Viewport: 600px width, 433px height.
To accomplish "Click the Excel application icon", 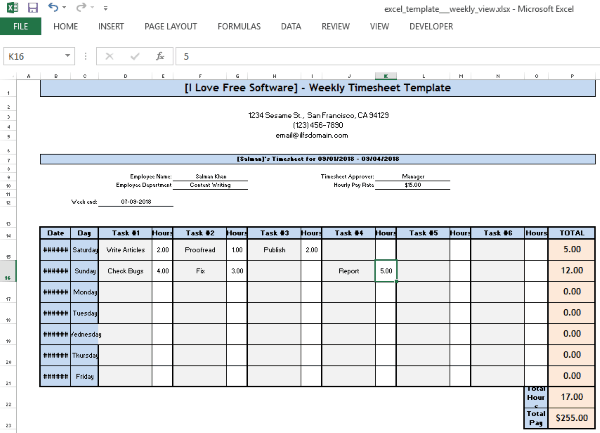I will coord(12,7).
